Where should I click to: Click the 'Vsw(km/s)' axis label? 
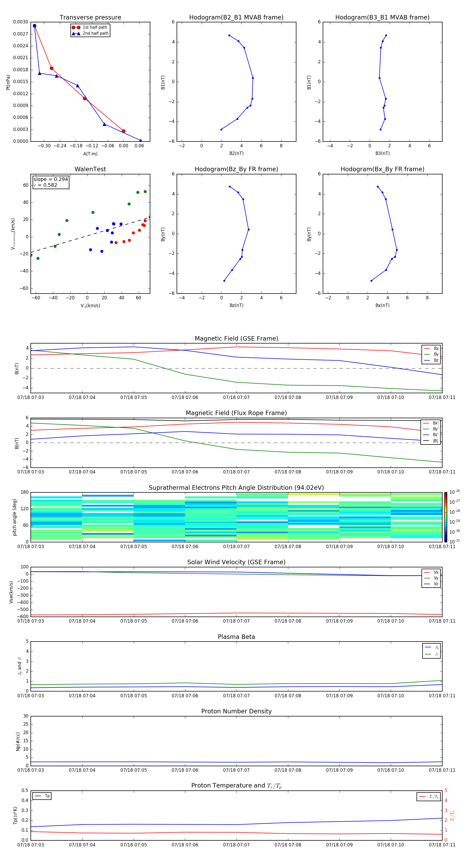tap(11, 592)
